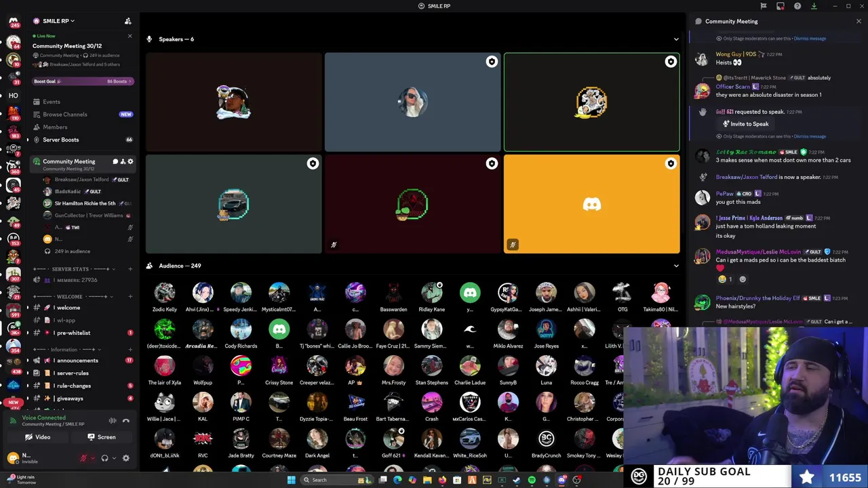Viewport: 868px width, 488px height.
Task: Dismiss the Live Now stage banner
Action: [x=130, y=36]
